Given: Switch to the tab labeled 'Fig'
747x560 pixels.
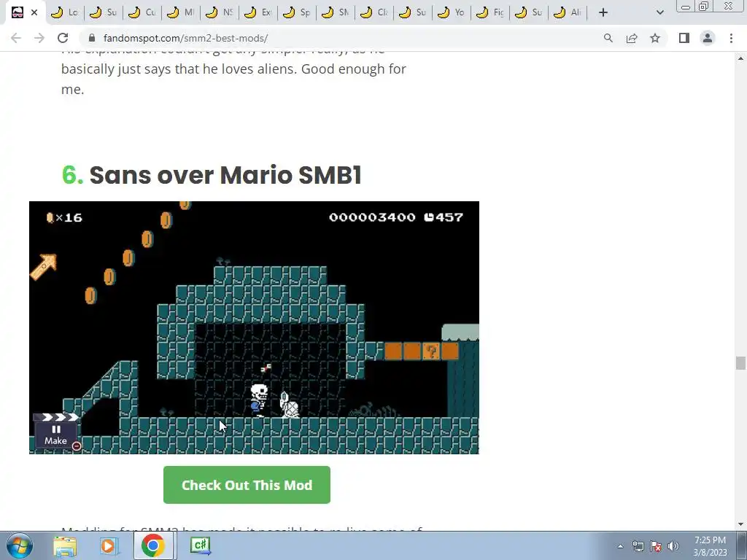Looking at the screenshot, I should click(x=490, y=12).
